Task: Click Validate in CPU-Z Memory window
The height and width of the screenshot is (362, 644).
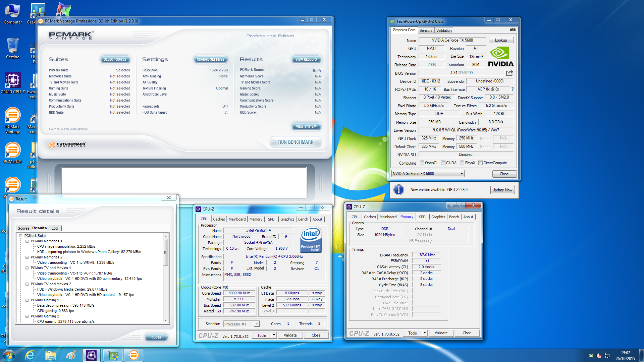Action: pos(441,333)
